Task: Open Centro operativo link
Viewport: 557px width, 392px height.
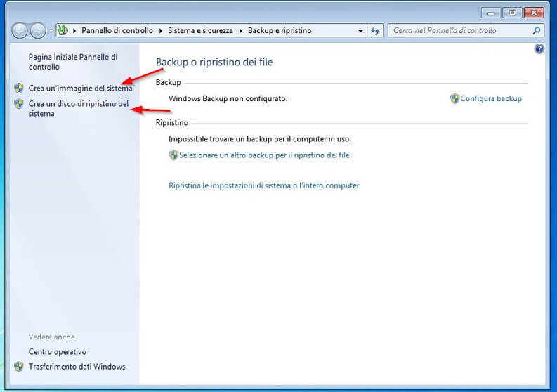Action: coord(57,351)
